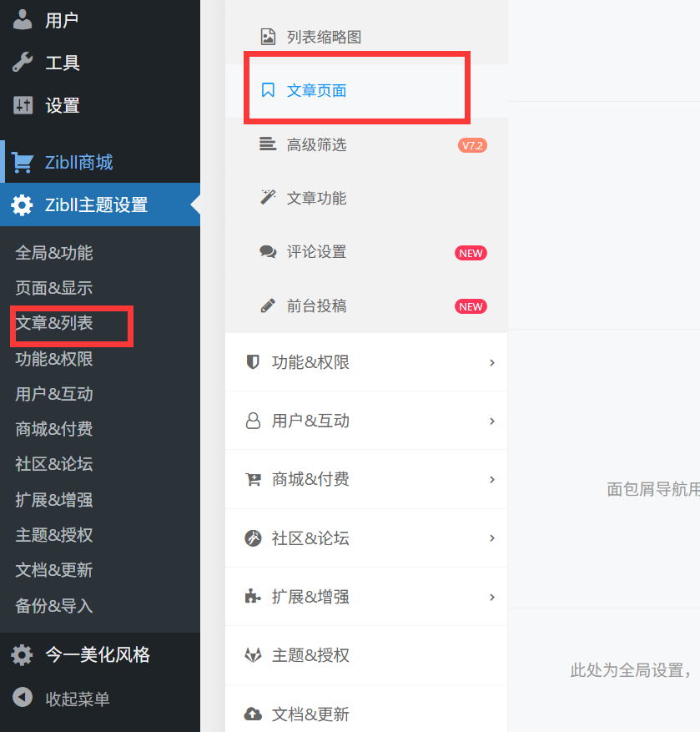Click the 功能&权限 shield icon
700x732 pixels.
[x=253, y=361]
